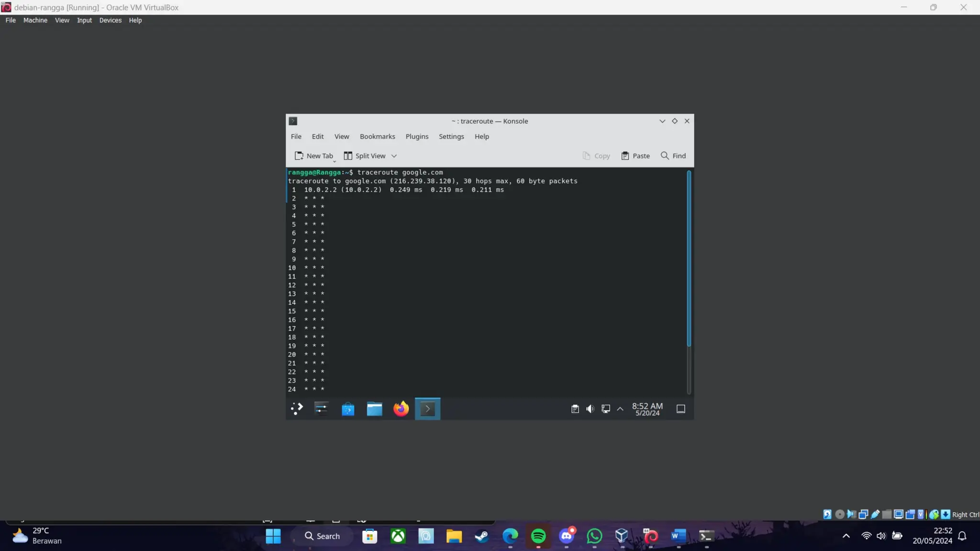Open the network tray icon in the KDE panel
Viewport: 980px width, 551px height.
pos(605,409)
